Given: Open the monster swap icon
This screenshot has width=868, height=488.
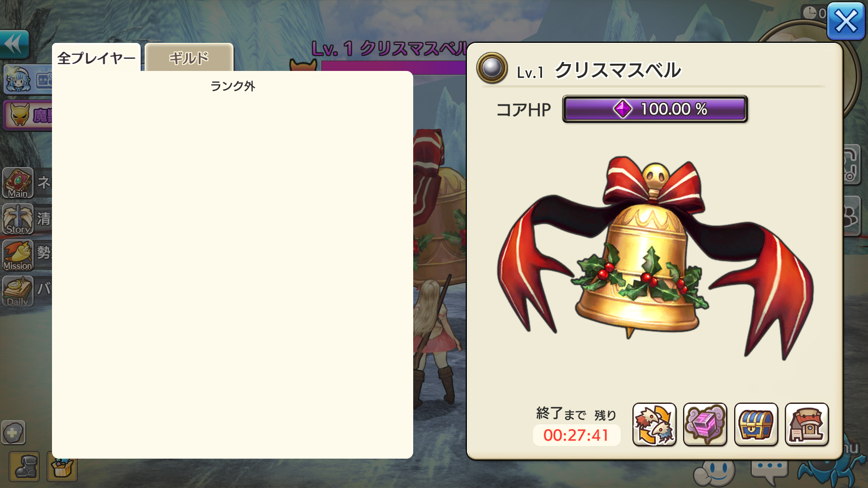Looking at the screenshot, I should 654,425.
